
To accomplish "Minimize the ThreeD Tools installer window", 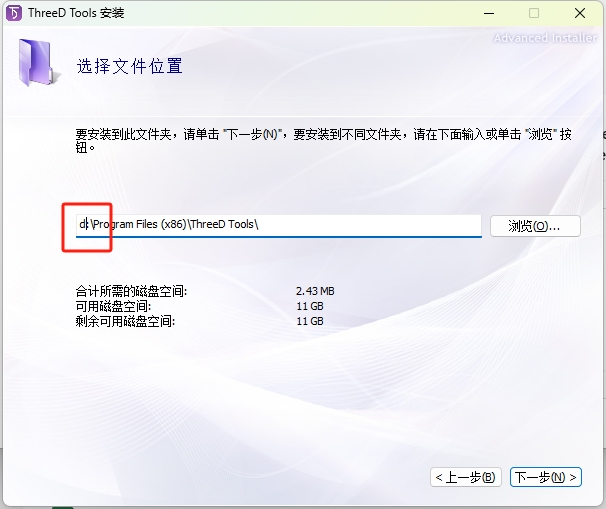I will [489, 13].
